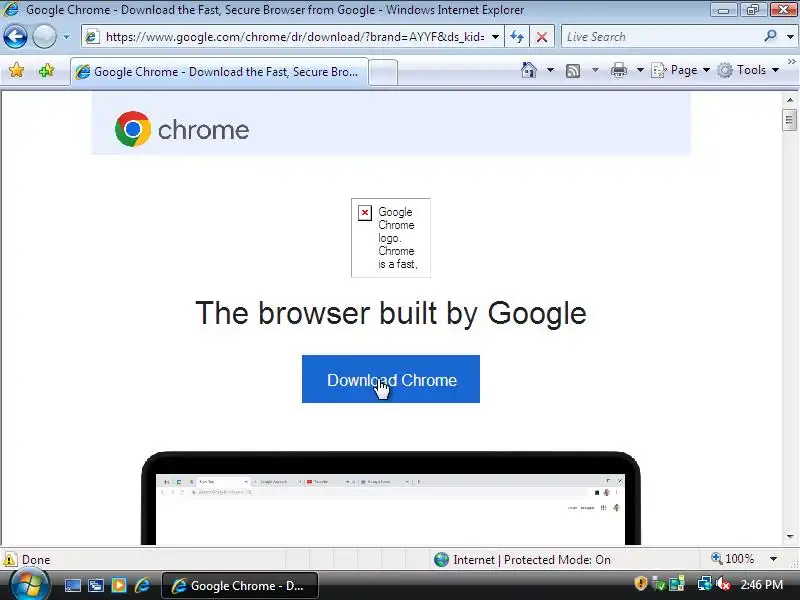Open a new blank tab

click(x=383, y=72)
